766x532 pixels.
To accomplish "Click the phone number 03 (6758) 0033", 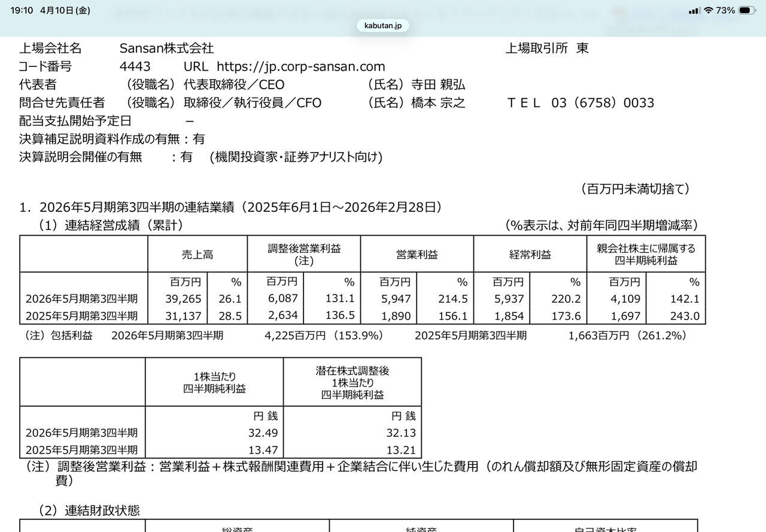I will 603,102.
